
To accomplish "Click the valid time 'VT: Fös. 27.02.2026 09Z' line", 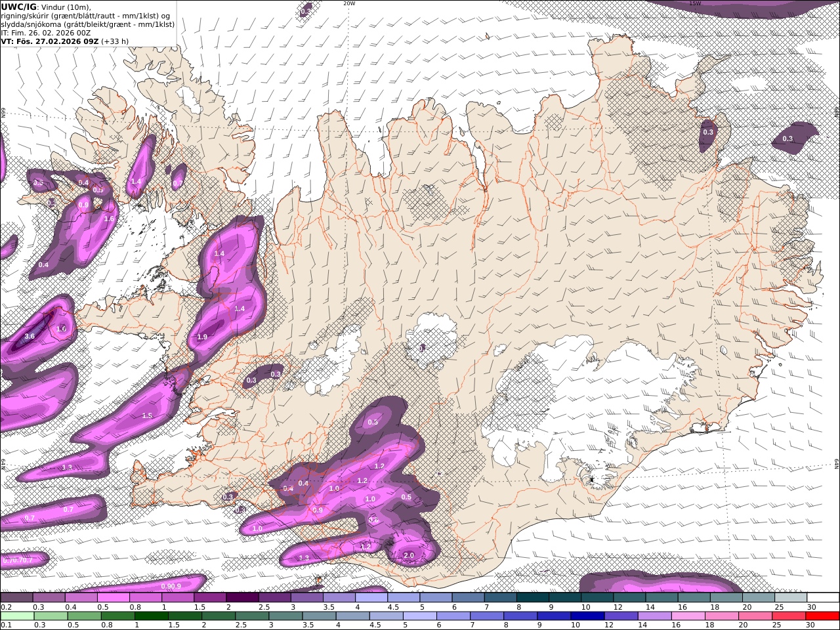I will coord(50,41).
